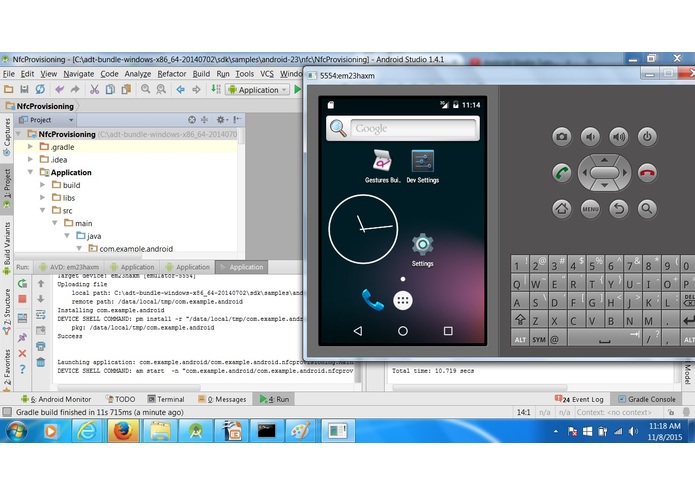
Task: Expand the build folder
Action: click(x=43, y=185)
